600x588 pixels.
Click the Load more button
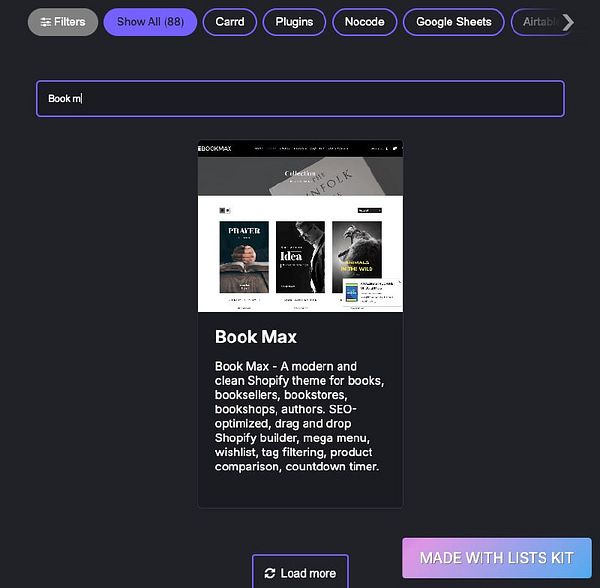point(300,572)
